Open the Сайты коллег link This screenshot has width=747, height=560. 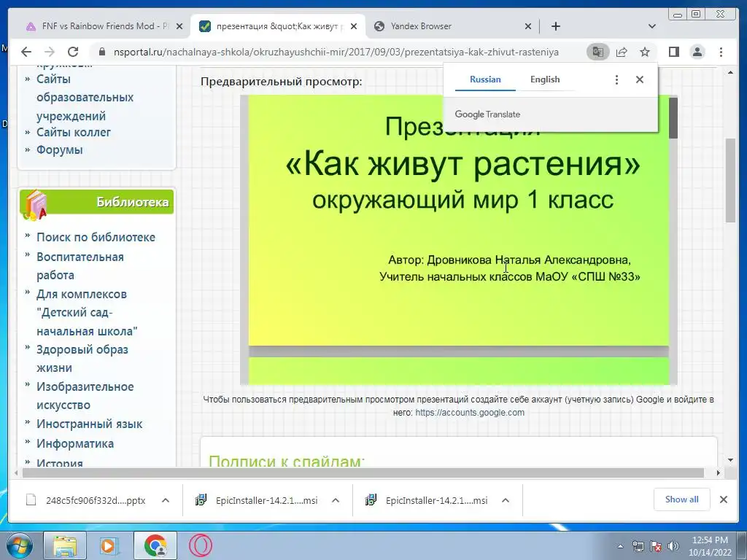pyautogui.click(x=74, y=133)
